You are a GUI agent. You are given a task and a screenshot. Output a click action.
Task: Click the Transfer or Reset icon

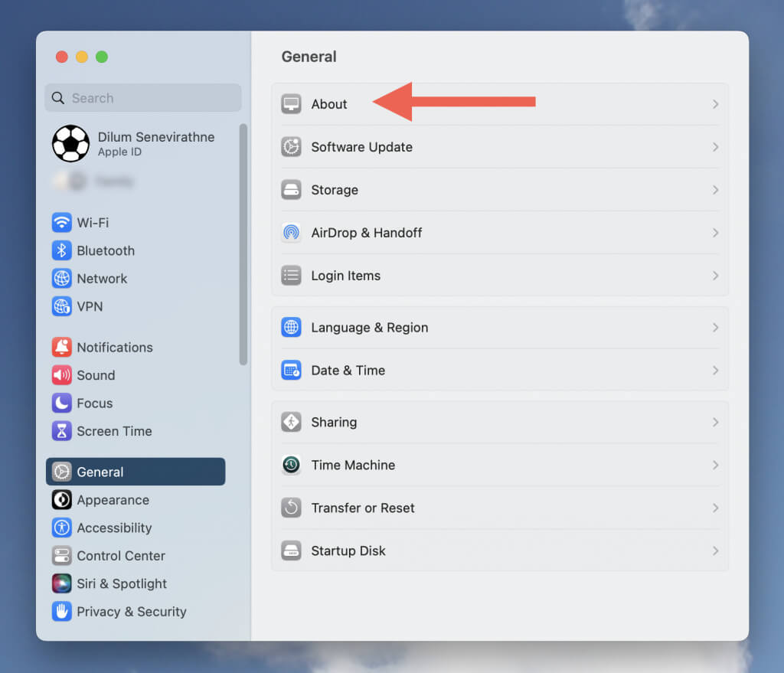291,508
